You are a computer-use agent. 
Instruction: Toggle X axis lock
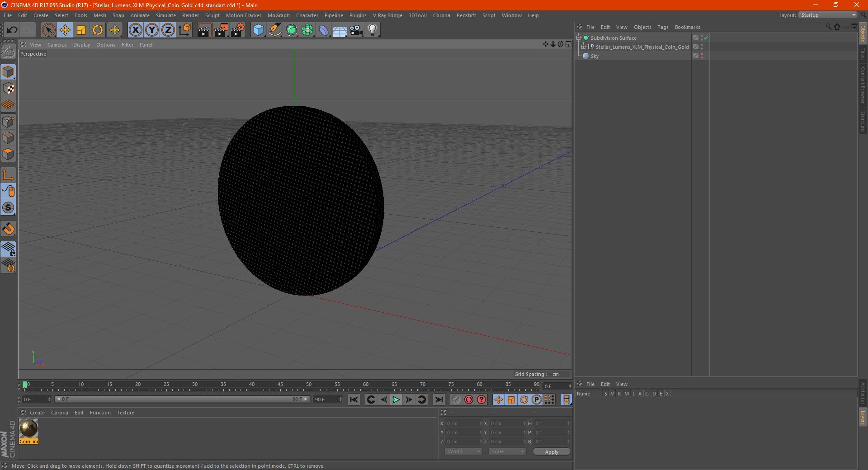(135, 30)
